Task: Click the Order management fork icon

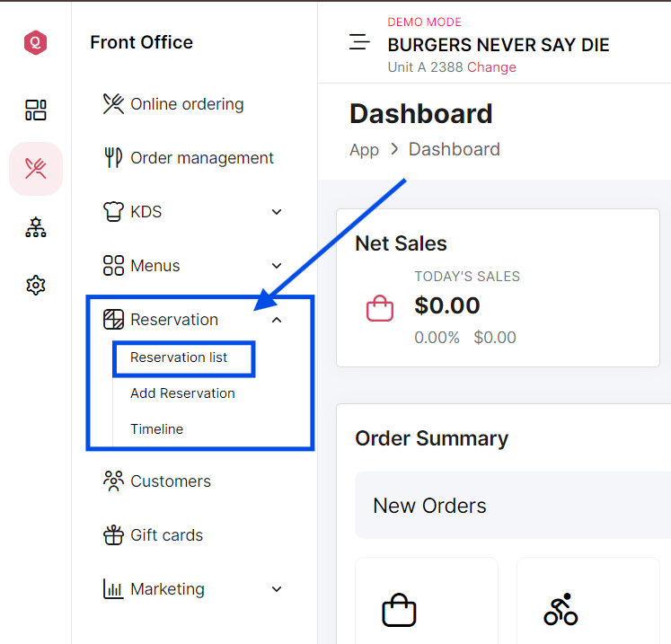Action: [113, 157]
